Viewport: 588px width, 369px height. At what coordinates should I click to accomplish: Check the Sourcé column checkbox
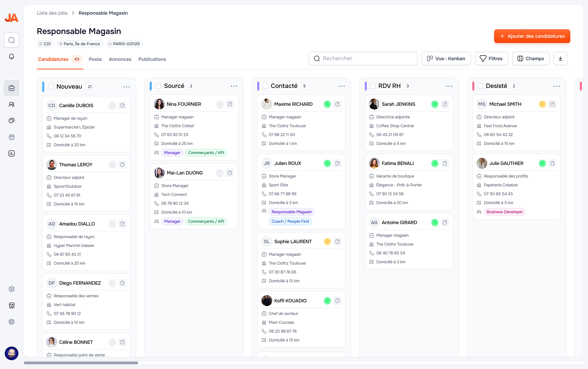point(158,86)
